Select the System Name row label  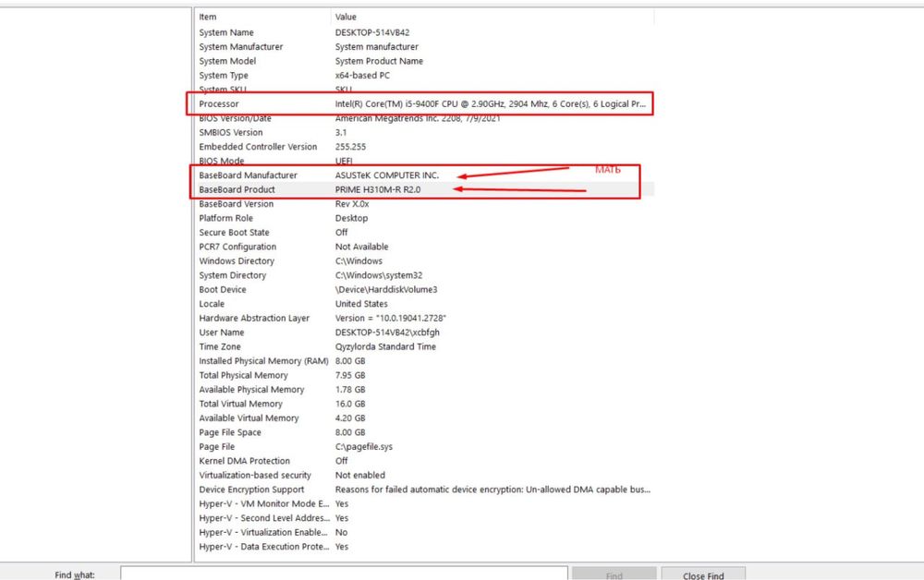[x=226, y=32]
